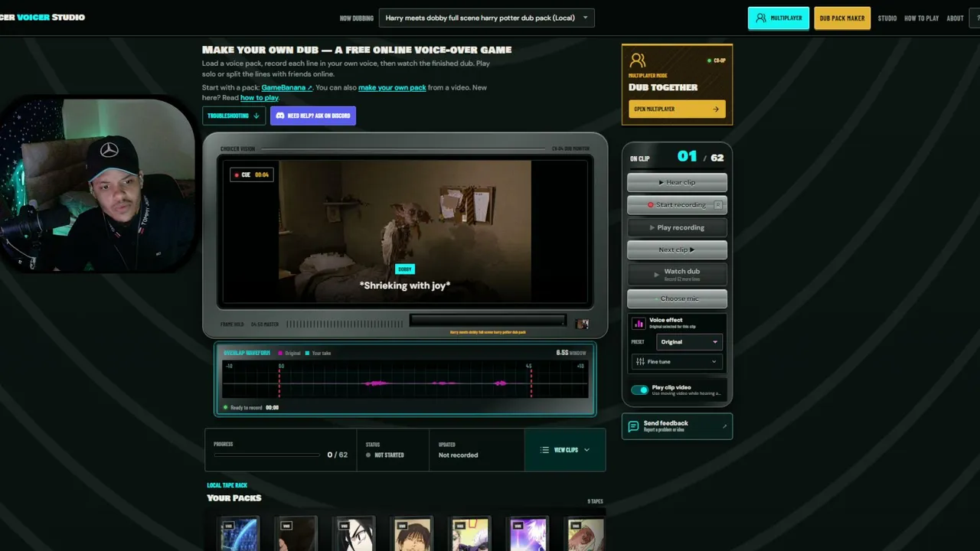Click the '*Shrieking with joy*' subtitle
980x551 pixels.
click(x=405, y=285)
